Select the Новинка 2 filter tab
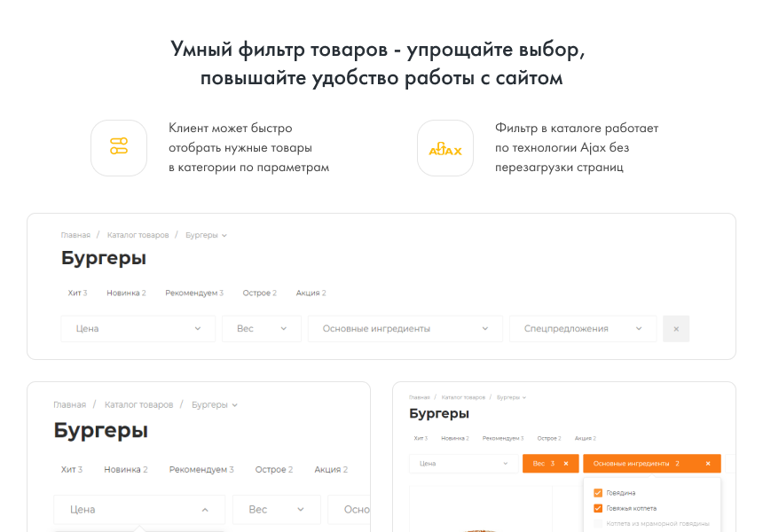Viewport: 763px width, 532px height. coord(127,293)
